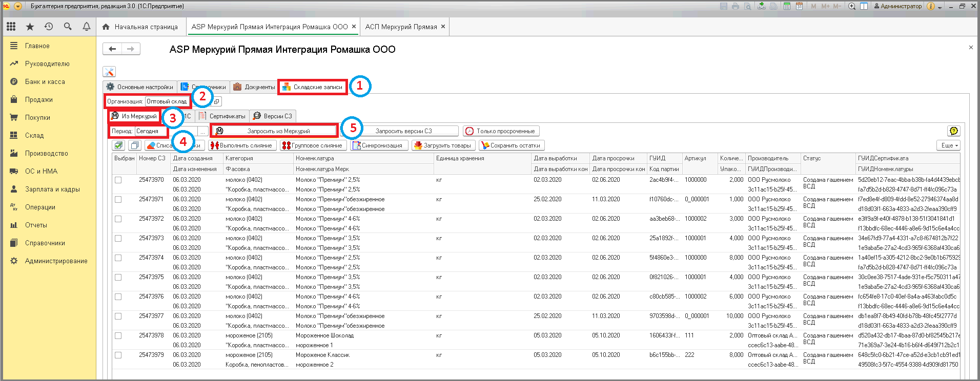The width and height of the screenshot is (980, 381).
Task: Click the open-item button beside Организация field
Action: click(x=217, y=101)
